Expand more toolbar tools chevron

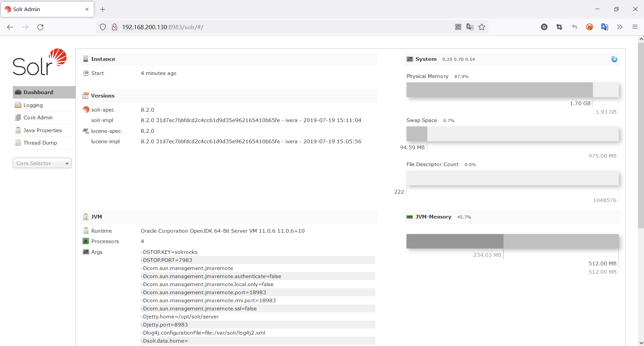pyautogui.click(x=620, y=27)
